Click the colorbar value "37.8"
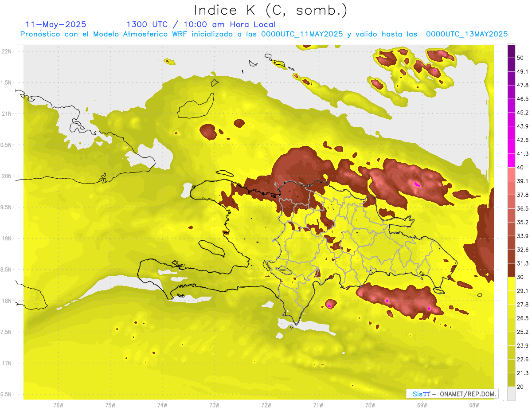Image resolution: width=532 pixels, height=411 pixels. pyautogui.click(x=522, y=195)
